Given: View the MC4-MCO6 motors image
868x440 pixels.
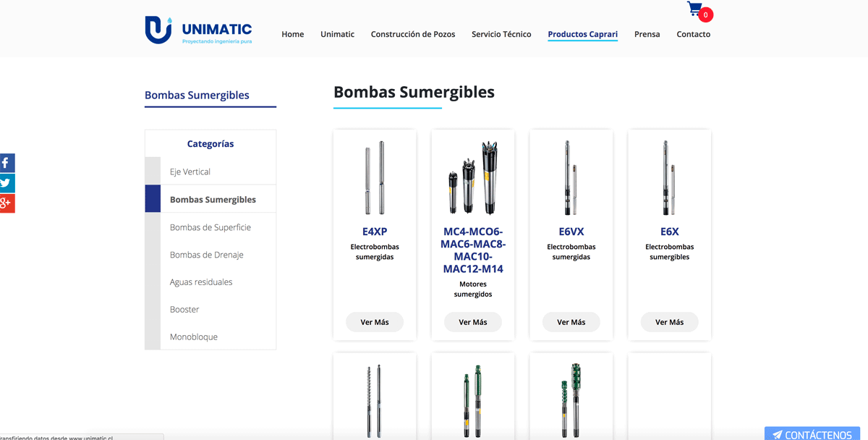Looking at the screenshot, I should (x=473, y=177).
